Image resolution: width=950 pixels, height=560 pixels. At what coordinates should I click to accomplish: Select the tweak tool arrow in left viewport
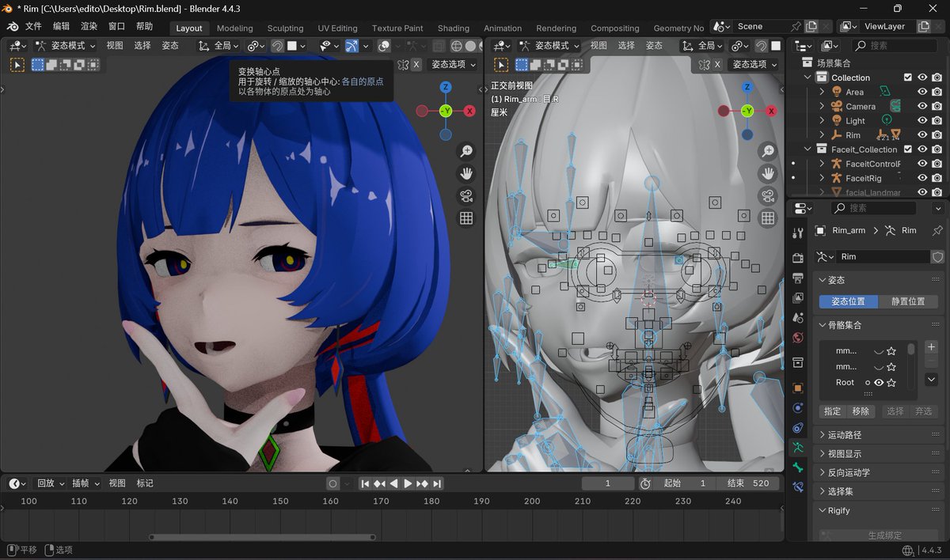17,64
